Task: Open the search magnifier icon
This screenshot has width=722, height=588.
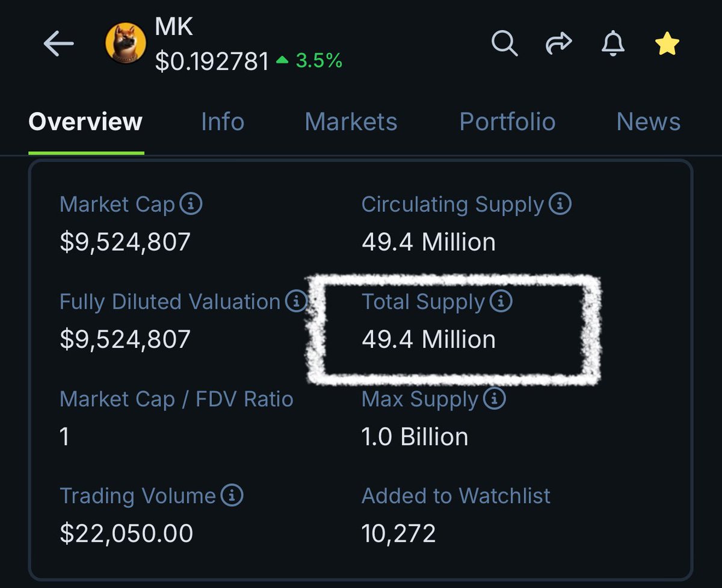Action: 504,43
